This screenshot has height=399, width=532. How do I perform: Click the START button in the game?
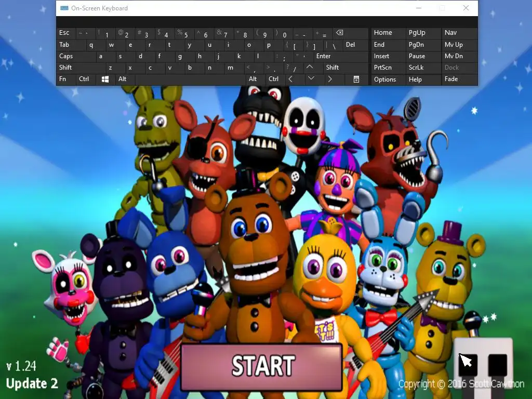coord(262,367)
